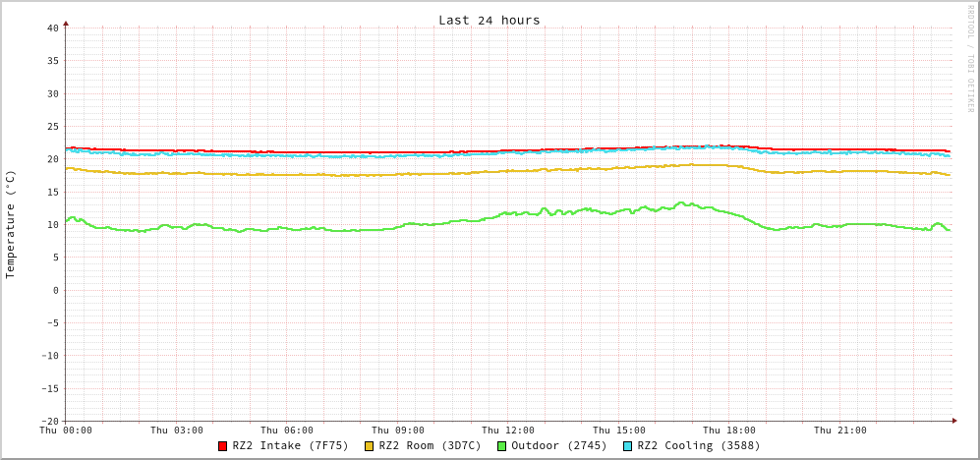Screen dimensions: 980x460
Task: Select the 'RZ2 Intake (7F75)' legend label
Action: coord(290,445)
